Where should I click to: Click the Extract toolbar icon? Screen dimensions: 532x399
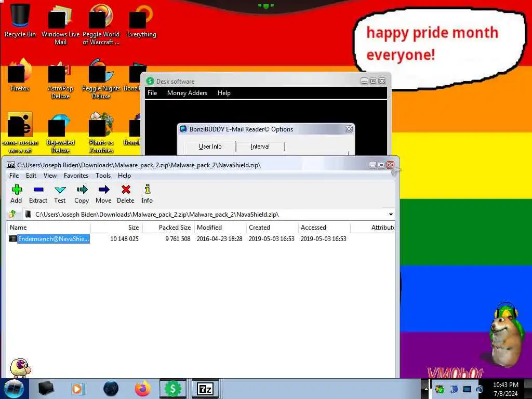(x=38, y=194)
